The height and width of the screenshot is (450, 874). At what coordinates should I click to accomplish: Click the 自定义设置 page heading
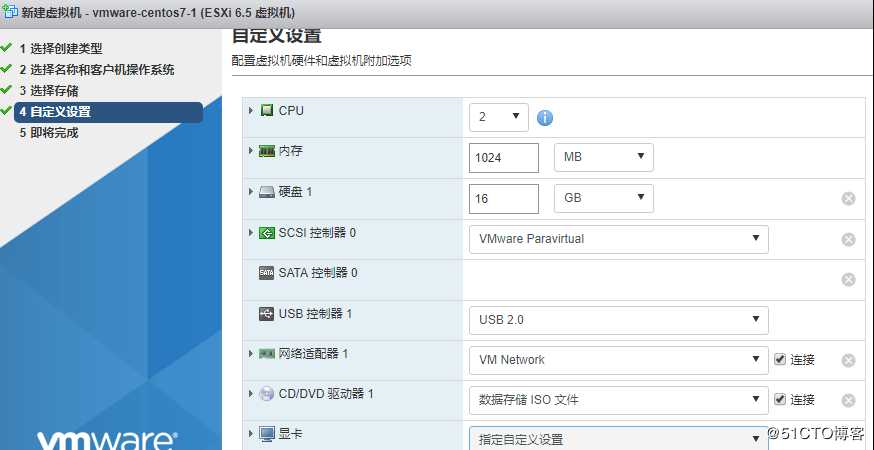click(276, 35)
